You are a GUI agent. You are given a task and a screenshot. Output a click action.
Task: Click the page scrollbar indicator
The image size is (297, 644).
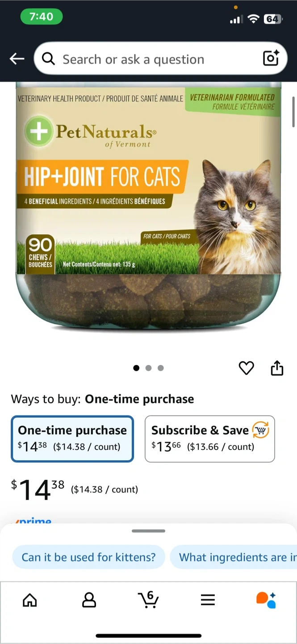coord(293,112)
